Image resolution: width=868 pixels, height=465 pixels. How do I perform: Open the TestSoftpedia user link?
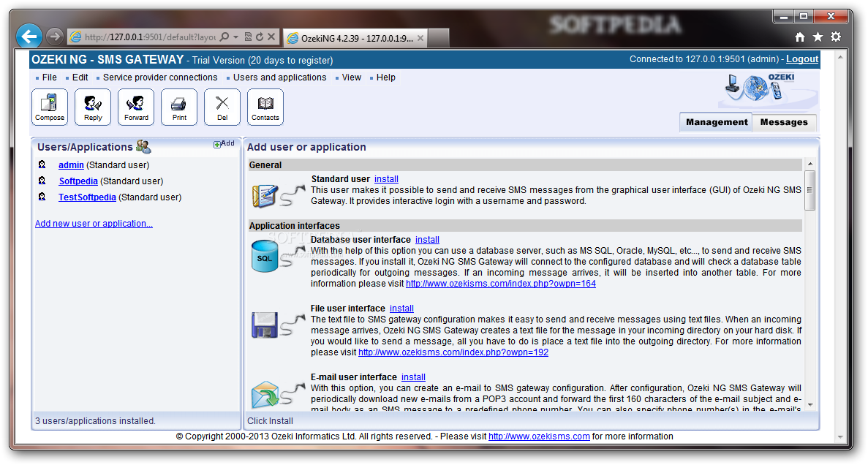coord(87,197)
